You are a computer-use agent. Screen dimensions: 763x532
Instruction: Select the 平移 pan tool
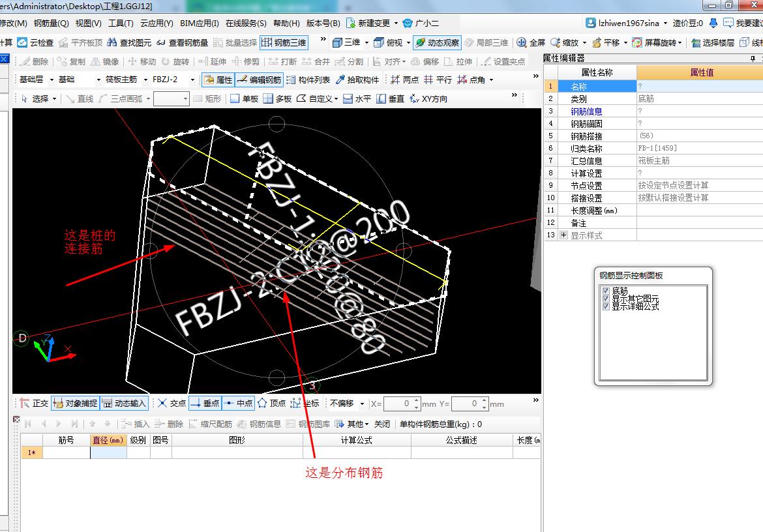(x=606, y=42)
